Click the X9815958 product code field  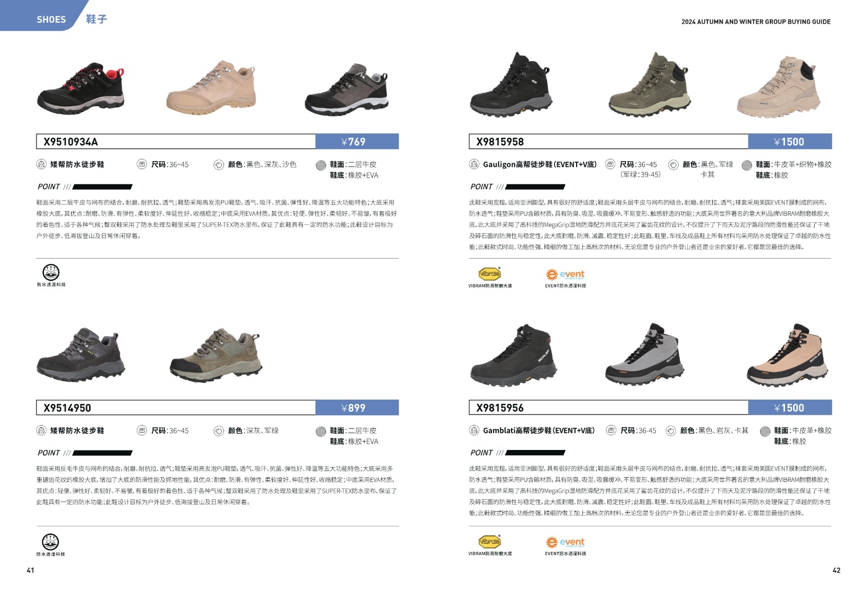[609, 141]
